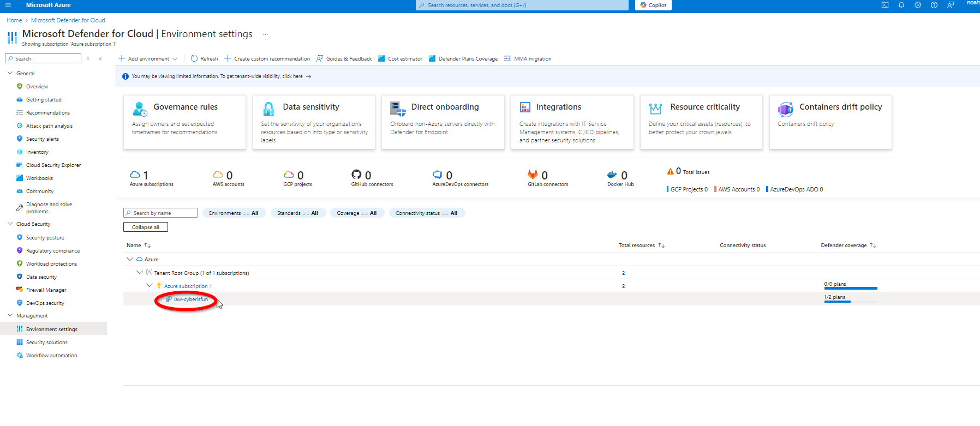This screenshot has width=980, height=426.
Task: Open the Standards == All filter
Action: coord(298,213)
